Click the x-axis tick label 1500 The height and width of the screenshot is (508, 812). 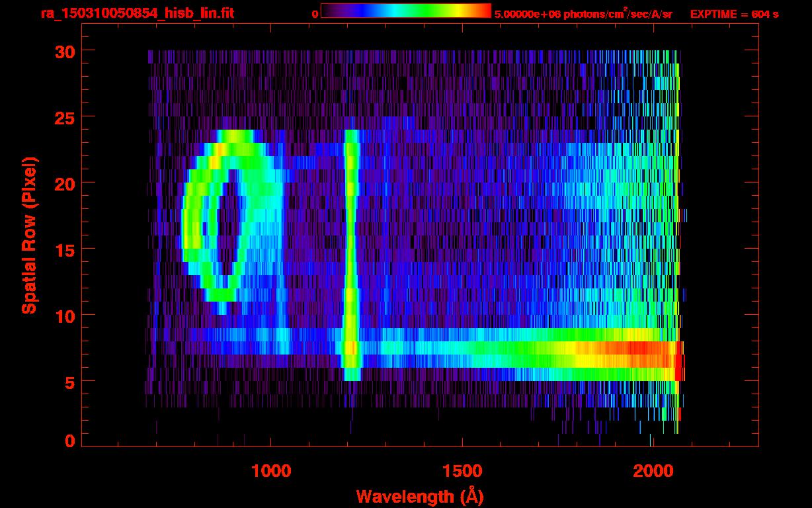click(462, 470)
